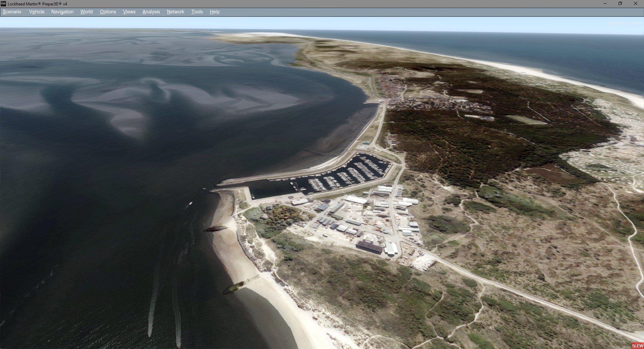Restore down the Prepar3D window
Viewport: 644px width, 349px height.
coord(620,4)
